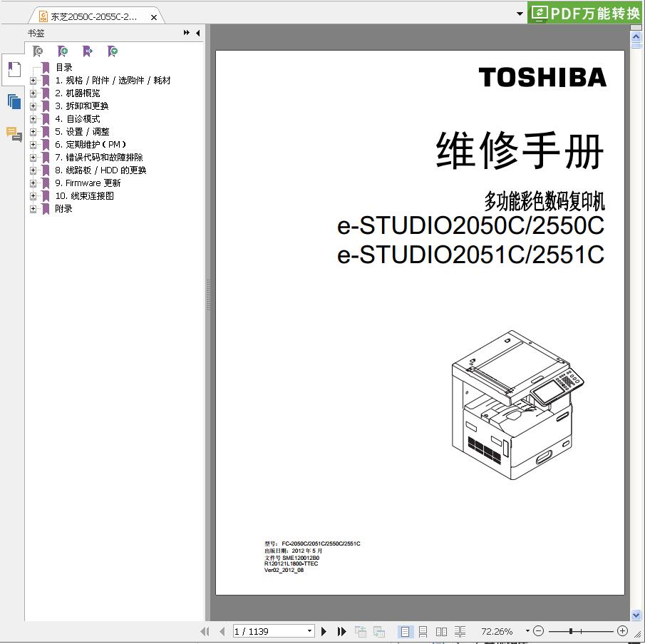
Task: Expand bookmark 4. 自诊模式
Action: point(33,119)
